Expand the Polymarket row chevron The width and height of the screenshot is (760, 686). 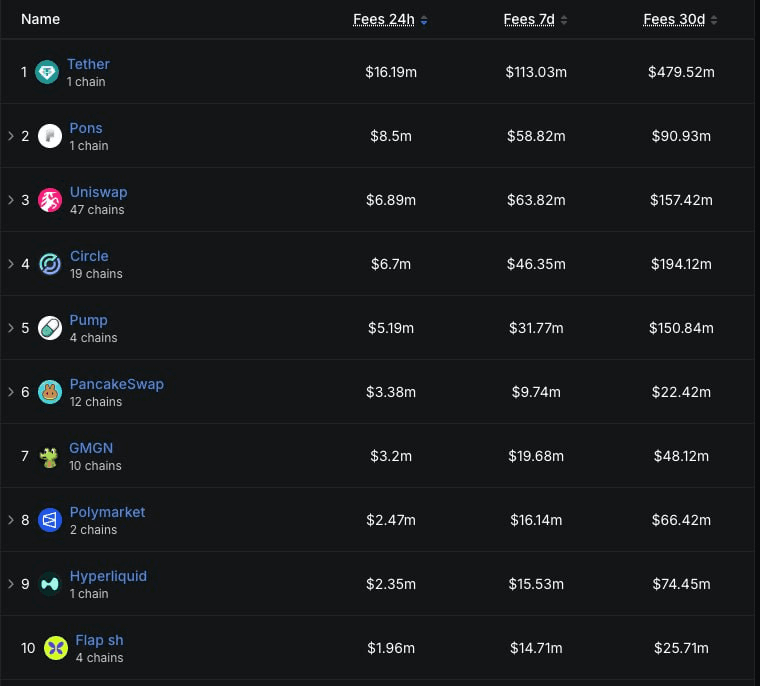coord(11,520)
